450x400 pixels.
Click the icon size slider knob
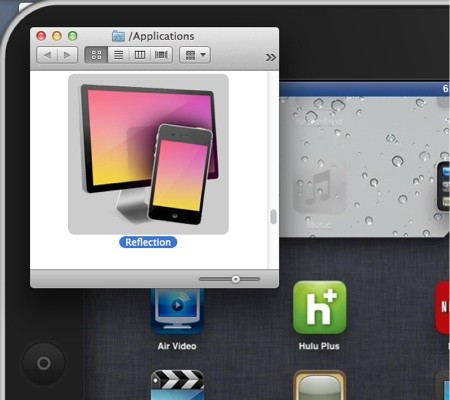tap(236, 279)
